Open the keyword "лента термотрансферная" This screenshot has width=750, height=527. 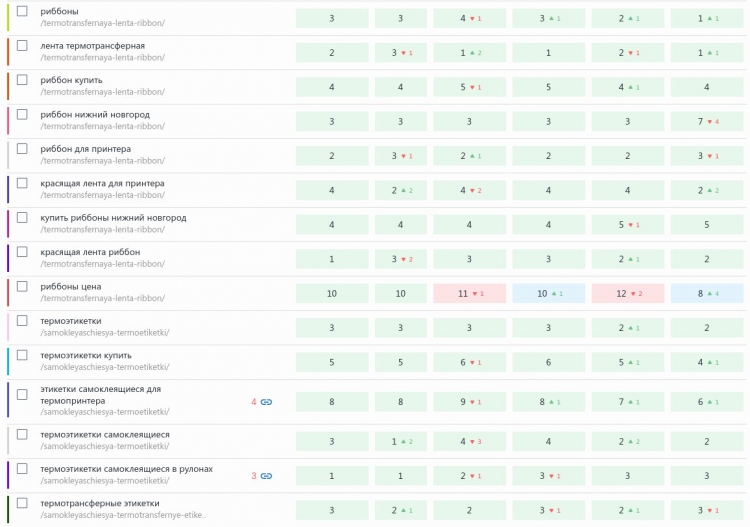pos(92,46)
